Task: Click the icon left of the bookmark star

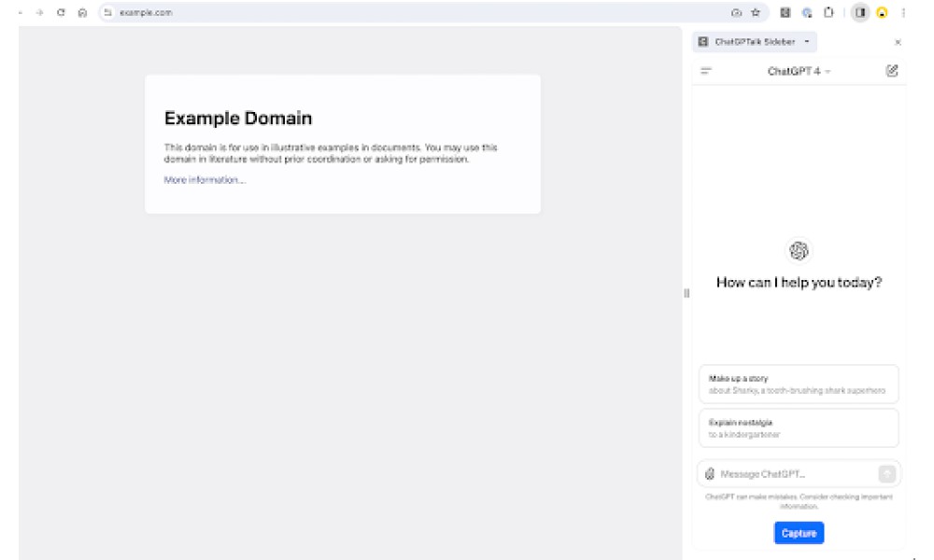Action: tap(736, 12)
